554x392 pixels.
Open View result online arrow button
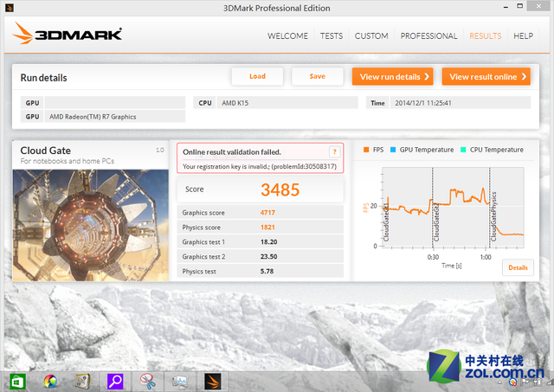click(486, 76)
